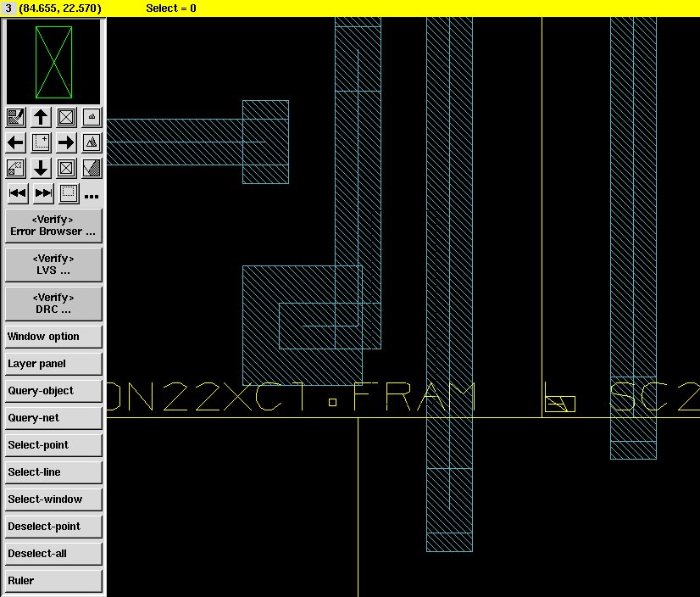
Task: Launch the Verify DRC dialog
Action: click(x=53, y=304)
